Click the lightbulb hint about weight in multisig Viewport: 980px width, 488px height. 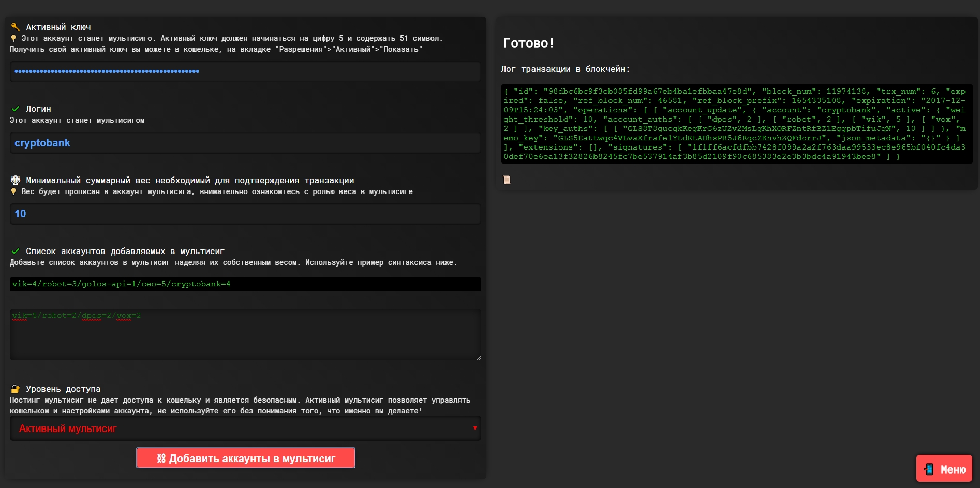13,191
